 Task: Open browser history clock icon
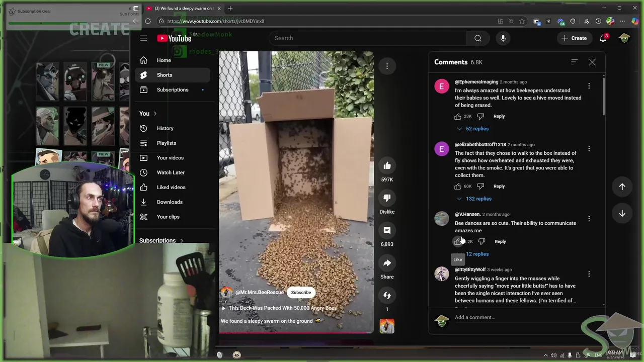click(598, 21)
